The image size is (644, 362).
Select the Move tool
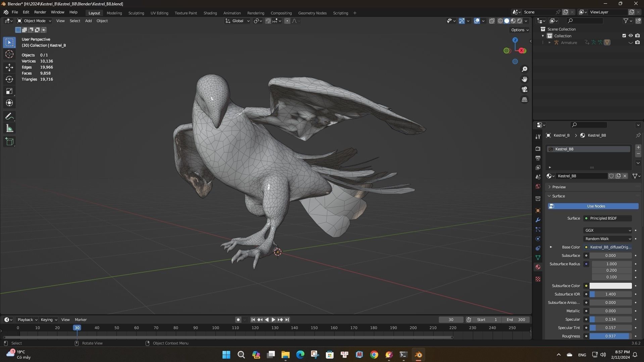click(9, 67)
